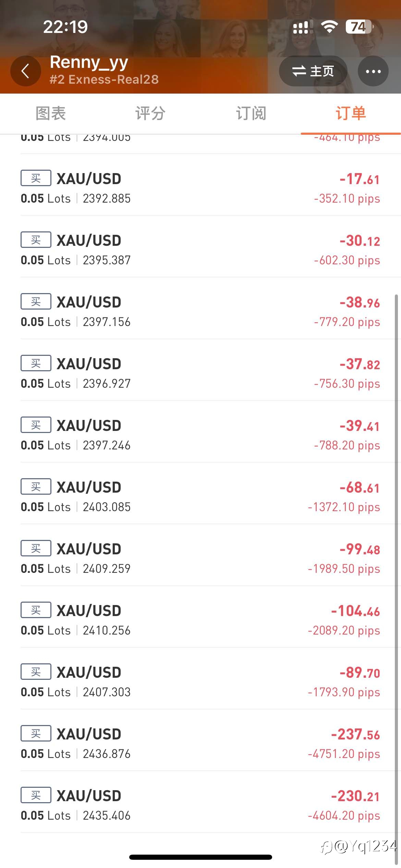Tap the 主页 switch button
The width and height of the screenshot is (401, 868).
coord(313,71)
